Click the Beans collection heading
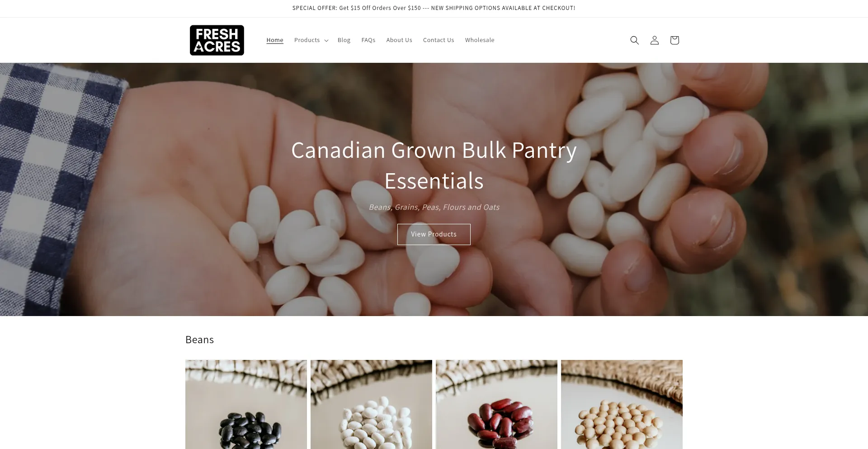This screenshot has width=868, height=449. coord(199,340)
